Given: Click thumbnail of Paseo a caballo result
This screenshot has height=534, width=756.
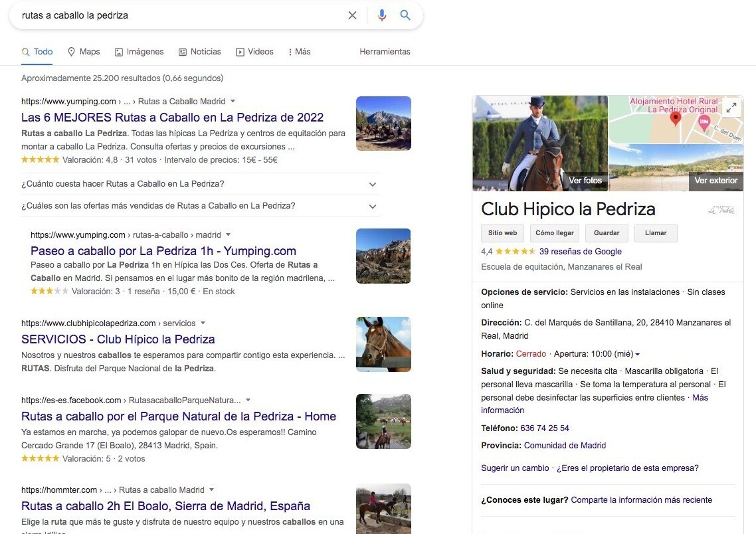Looking at the screenshot, I should [383, 256].
